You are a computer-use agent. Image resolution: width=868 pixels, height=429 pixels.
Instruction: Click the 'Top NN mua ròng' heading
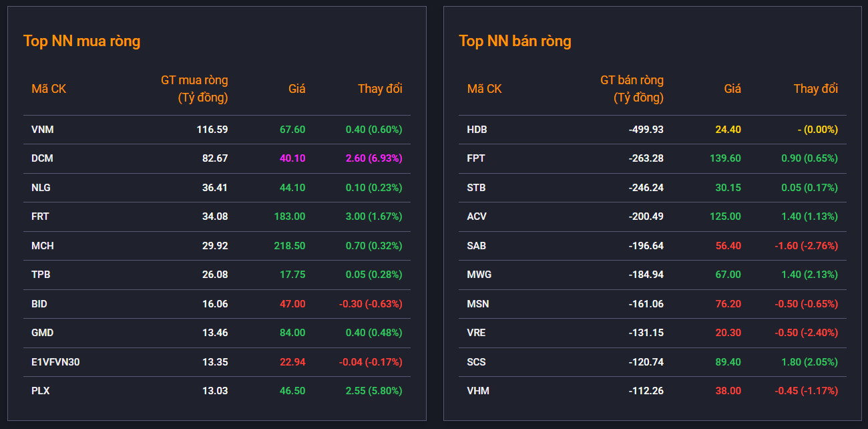[x=81, y=41]
